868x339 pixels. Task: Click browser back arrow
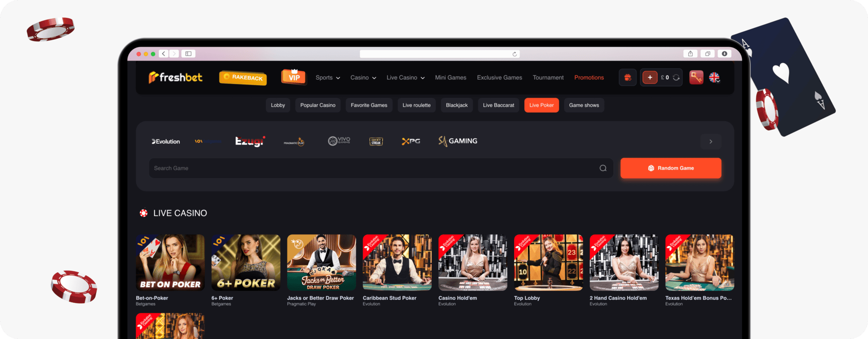pos(164,54)
